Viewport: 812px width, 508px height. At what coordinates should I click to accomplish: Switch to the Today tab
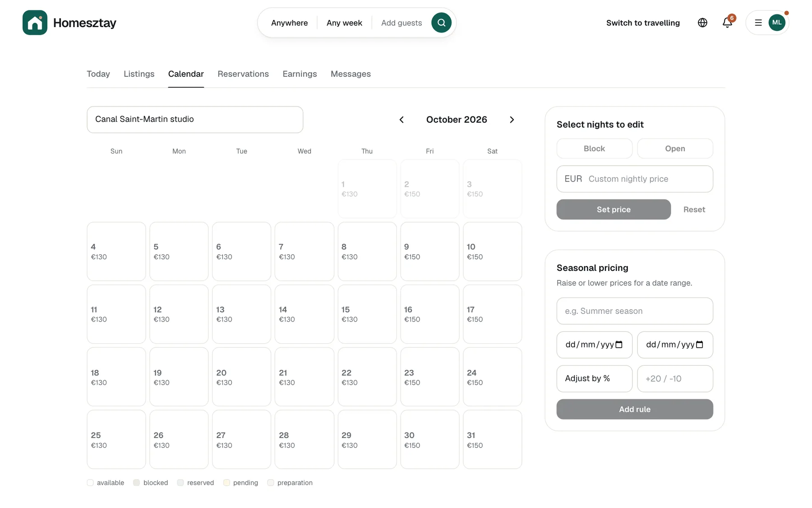[x=98, y=74]
